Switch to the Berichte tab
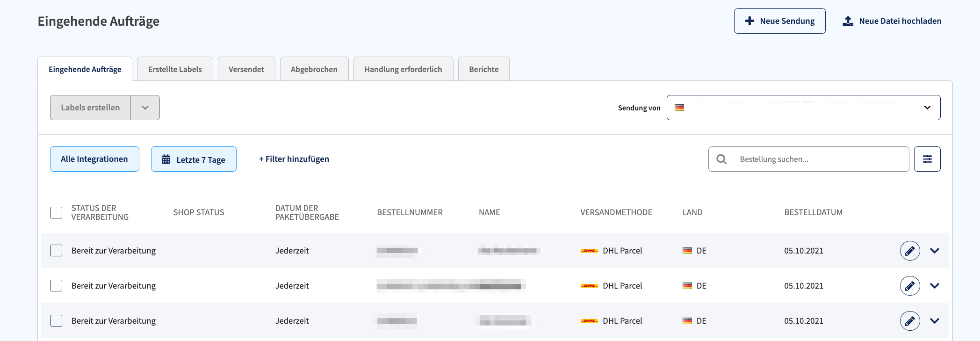980x341 pixels. pos(484,69)
